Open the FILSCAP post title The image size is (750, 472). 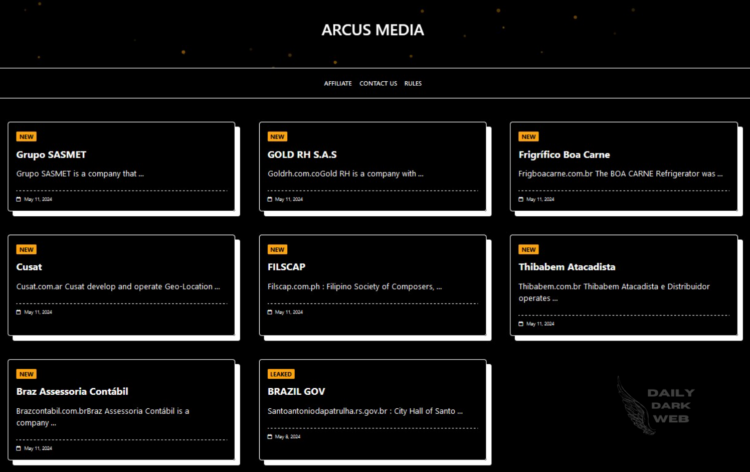pos(286,267)
